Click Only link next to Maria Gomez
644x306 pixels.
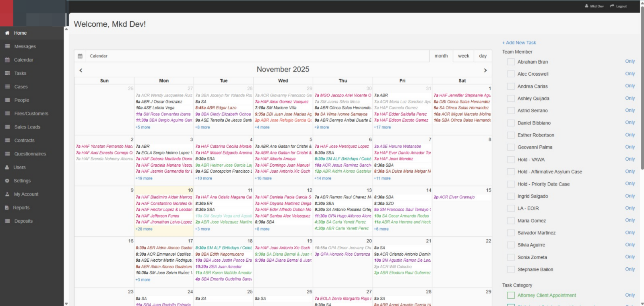(x=630, y=220)
